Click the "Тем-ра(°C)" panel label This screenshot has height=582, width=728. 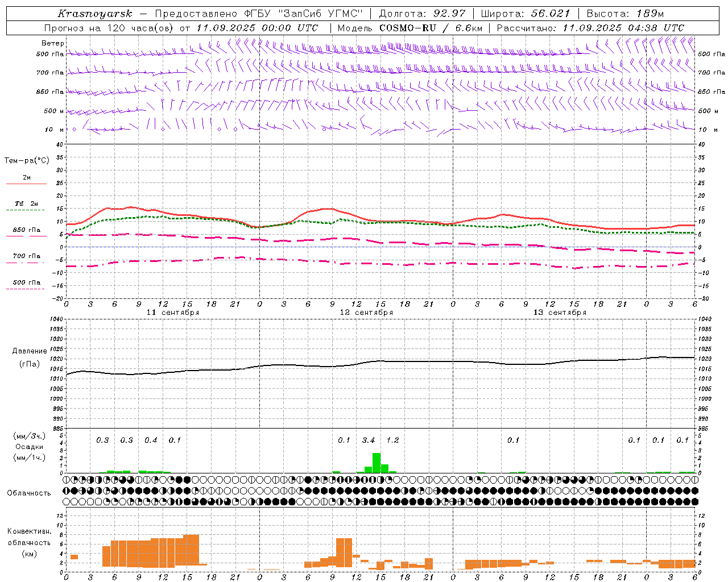pos(27,161)
